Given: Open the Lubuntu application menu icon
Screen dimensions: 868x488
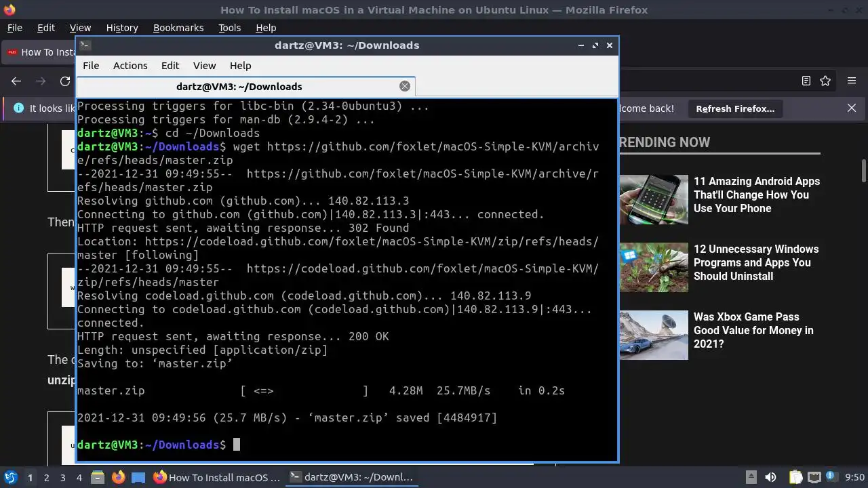Looking at the screenshot, I should tap(11, 477).
